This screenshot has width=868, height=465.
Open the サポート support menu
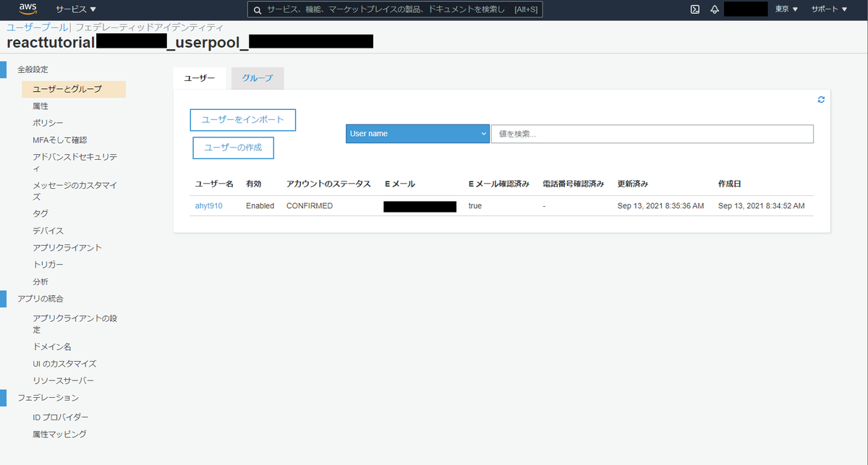coord(829,9)
